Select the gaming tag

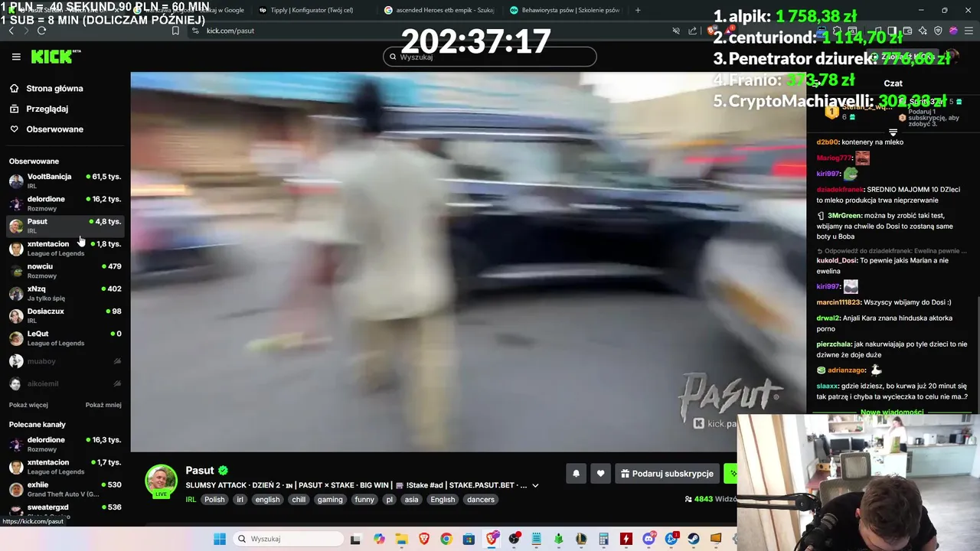[330, 500]
